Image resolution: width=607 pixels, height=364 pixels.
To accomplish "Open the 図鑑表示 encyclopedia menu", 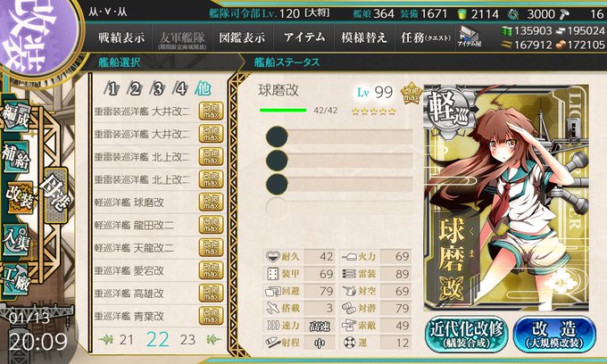I will [242, 37].
